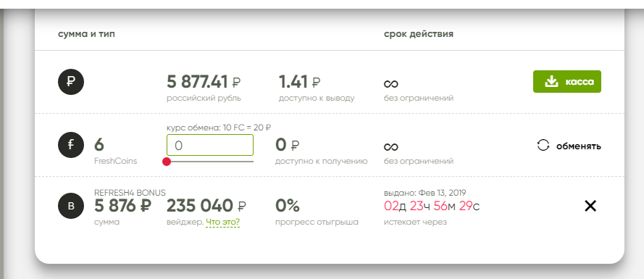The width and height of the screenshot is (644, 279).
Task: Open the Что это? wager explanation link
Action: click(222, 222)
